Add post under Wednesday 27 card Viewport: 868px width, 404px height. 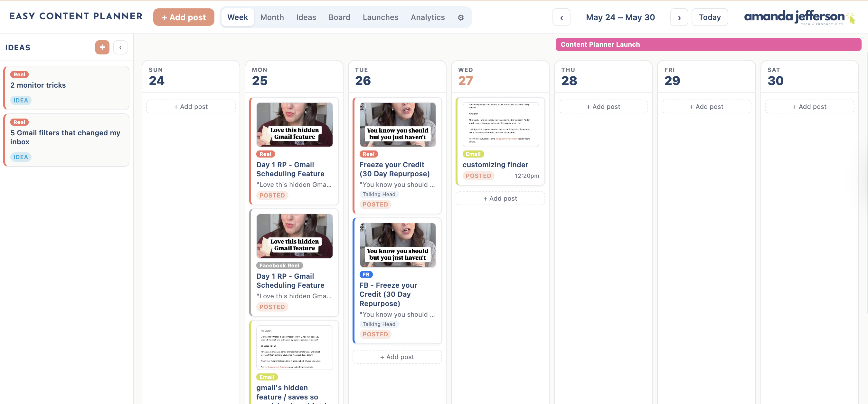click(x=500, y=199)
